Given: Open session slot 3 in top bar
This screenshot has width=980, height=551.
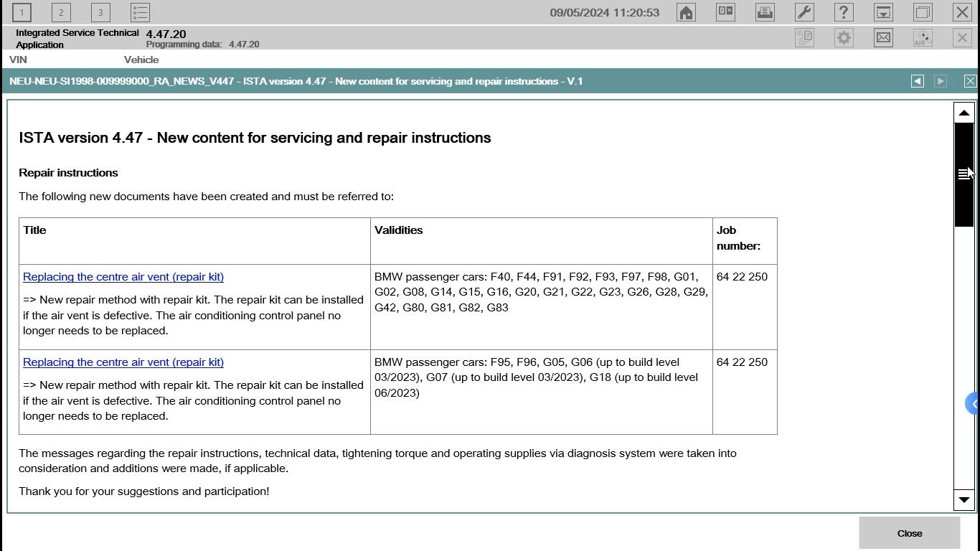Looking at the screenshot, I should [x=100, y=12].
